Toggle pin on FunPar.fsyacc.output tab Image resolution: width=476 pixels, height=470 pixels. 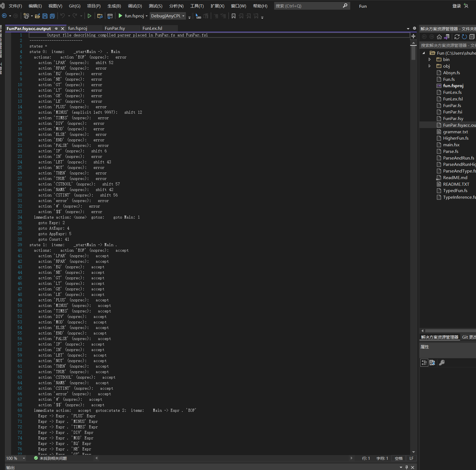[56, 28]
